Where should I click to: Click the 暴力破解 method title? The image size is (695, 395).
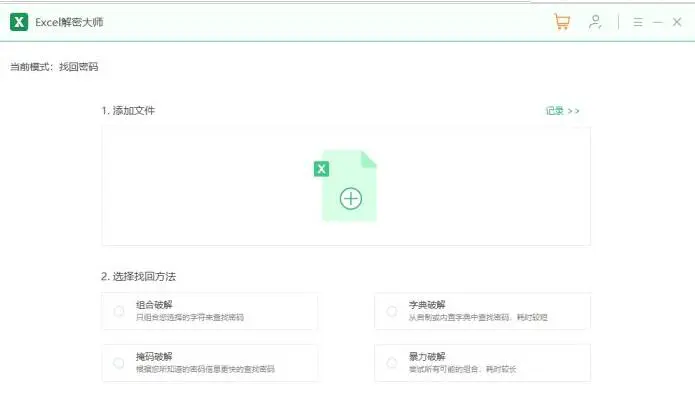pos(427,356)
